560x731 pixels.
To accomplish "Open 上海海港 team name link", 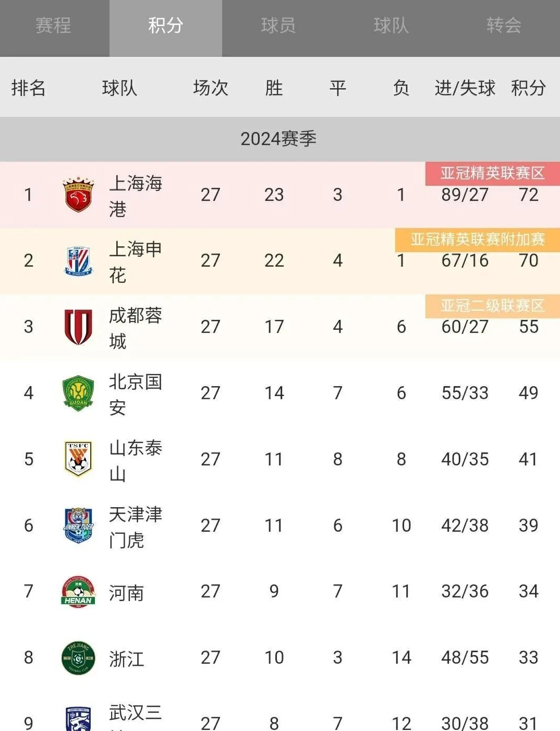I will pos(135,196).
